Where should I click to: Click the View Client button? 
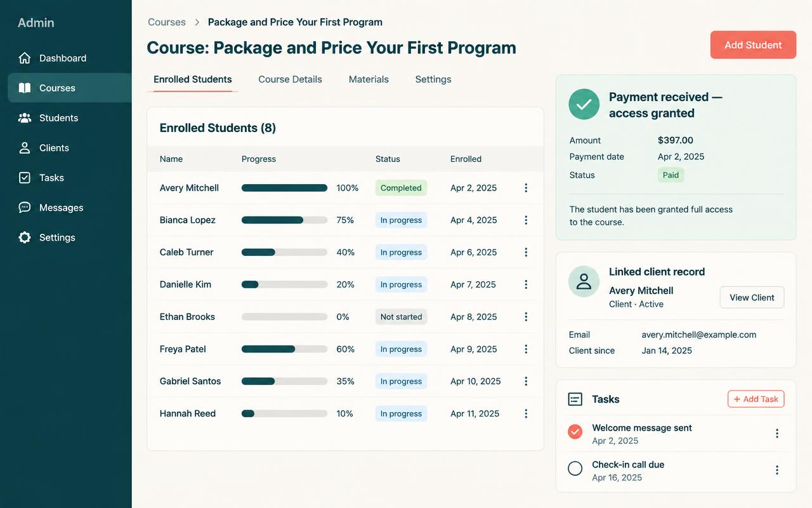752,297
